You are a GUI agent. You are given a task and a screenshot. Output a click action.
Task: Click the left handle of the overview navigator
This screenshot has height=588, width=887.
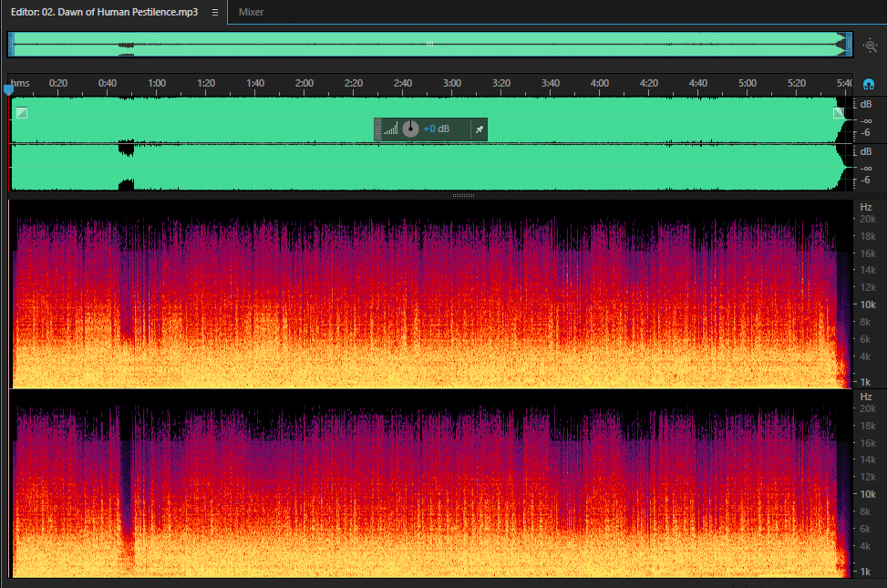coord(11,44)
